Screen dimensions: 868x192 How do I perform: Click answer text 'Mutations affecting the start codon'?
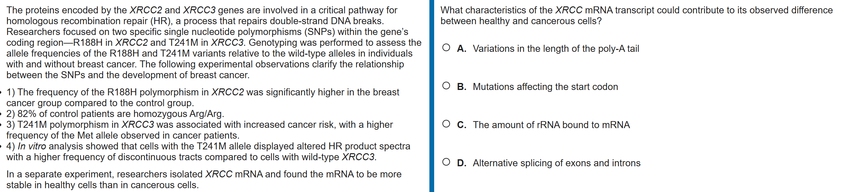[x=545, y=87]
